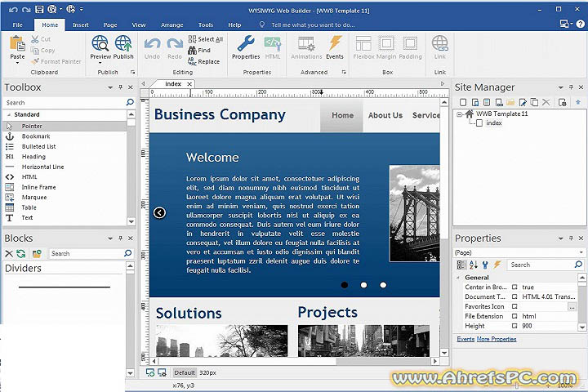Click the Default breakpoint button
Screen dimensions: 588x392
[185, 373]
